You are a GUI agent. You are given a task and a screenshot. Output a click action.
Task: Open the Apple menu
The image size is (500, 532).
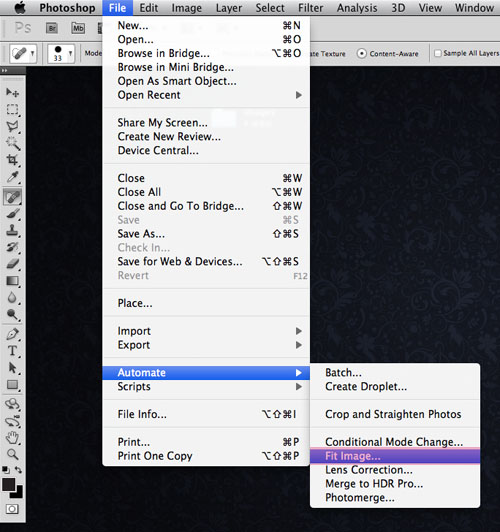[20, 8]
